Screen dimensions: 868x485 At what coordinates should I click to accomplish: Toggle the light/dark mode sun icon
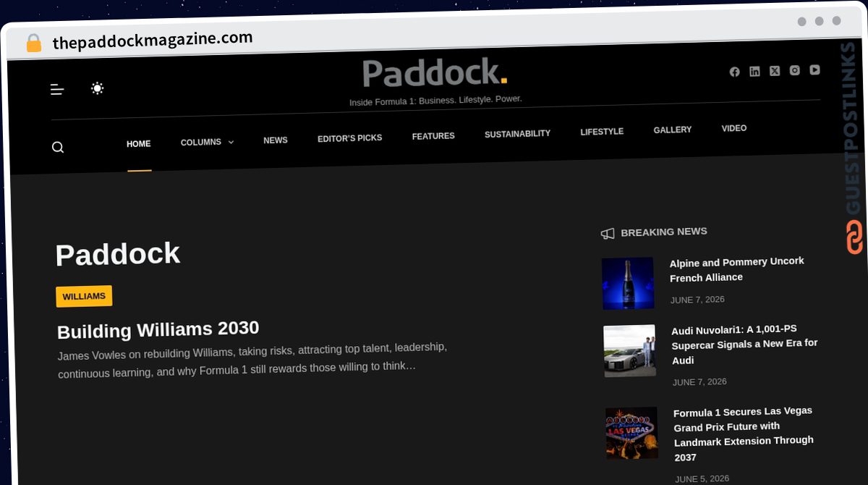tap(97, 88)
